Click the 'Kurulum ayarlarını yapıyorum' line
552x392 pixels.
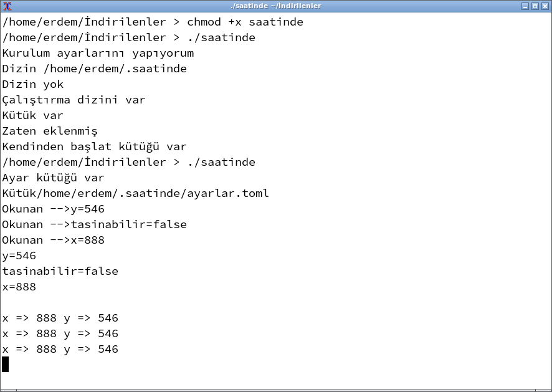coord(98,54)
